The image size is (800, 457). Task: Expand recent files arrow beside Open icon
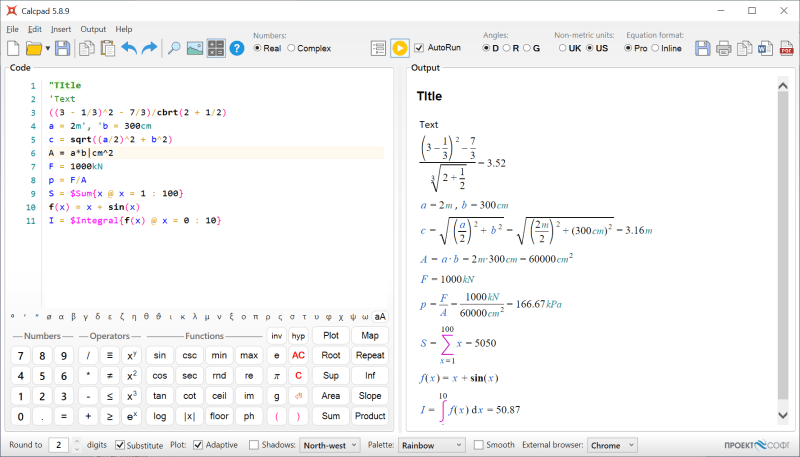(x=47, y=48)
